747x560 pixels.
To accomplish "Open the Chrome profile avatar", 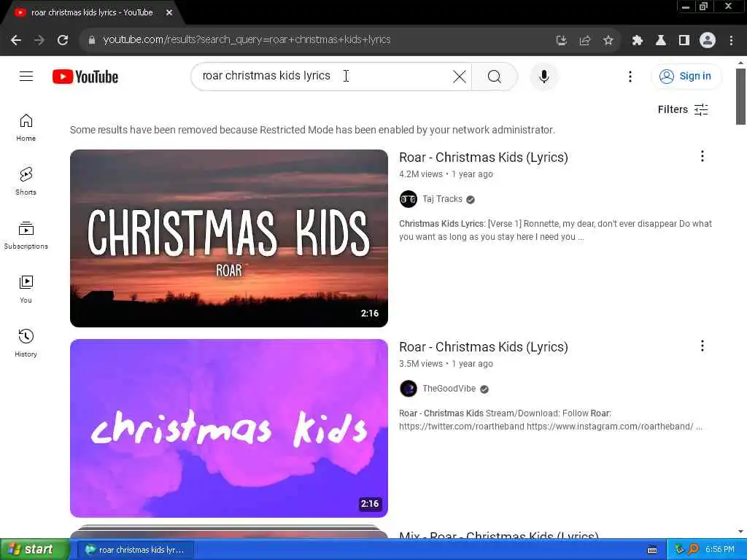I will (708, 41).
